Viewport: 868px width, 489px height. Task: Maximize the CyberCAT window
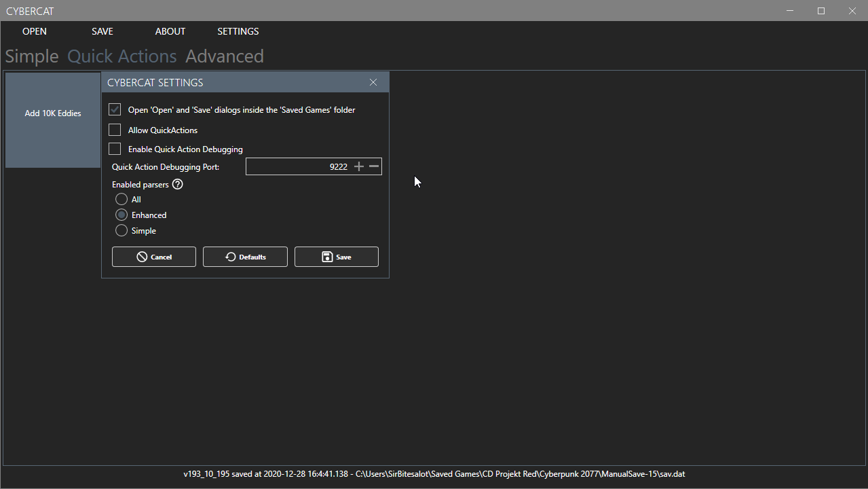coord(821,11)
